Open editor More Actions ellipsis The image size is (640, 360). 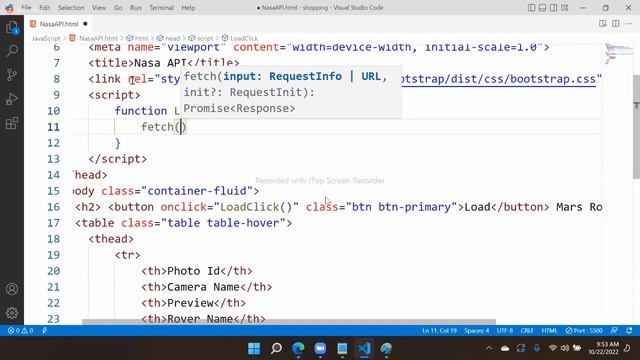click(629, 24)
